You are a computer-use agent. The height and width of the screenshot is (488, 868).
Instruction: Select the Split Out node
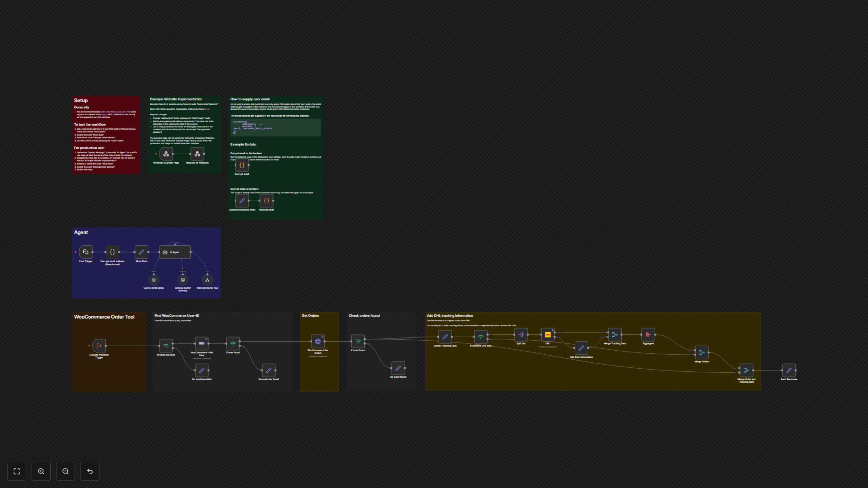coord(521,334)
